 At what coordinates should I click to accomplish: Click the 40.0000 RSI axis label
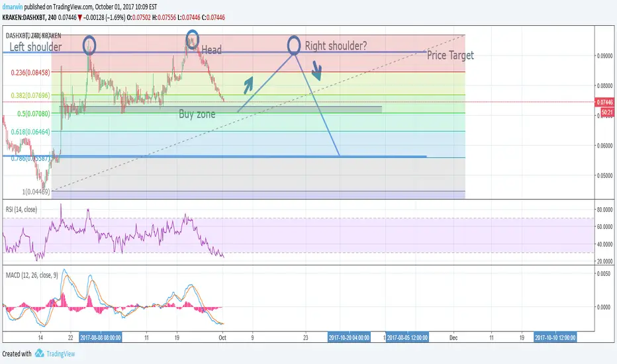click(605, 244)
